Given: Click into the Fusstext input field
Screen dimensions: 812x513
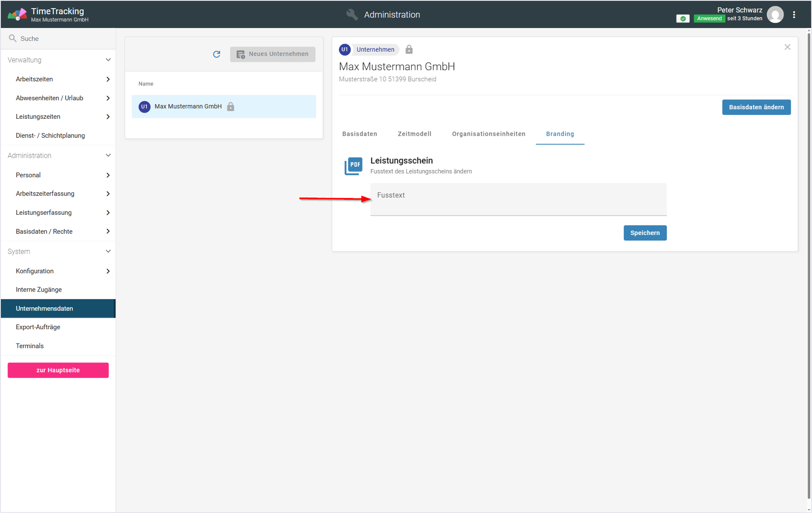Looking at the screenshot, I should click(518, 200).
